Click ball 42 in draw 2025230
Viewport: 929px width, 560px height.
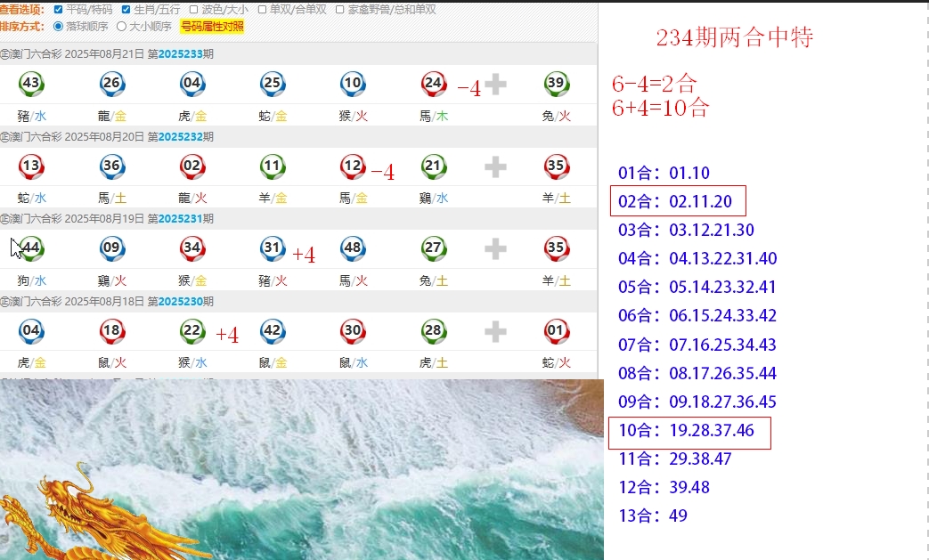273,331
